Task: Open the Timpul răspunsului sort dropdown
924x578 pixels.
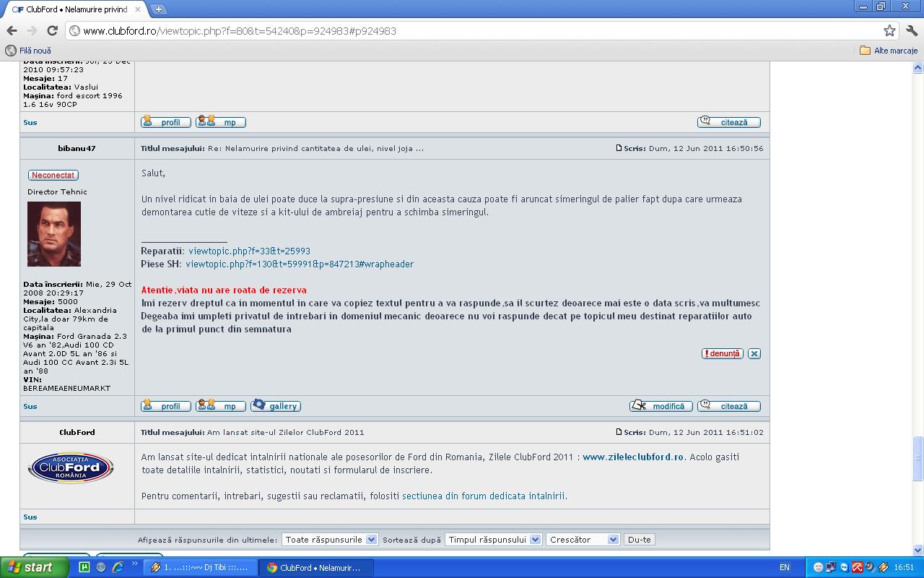Action: tap(493, 540)
